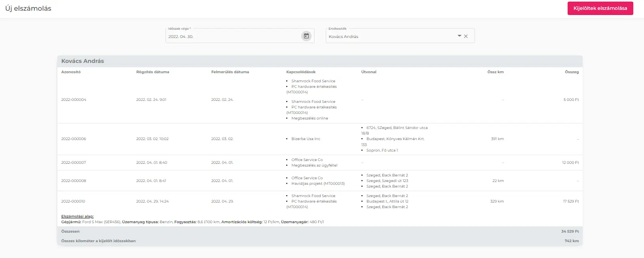Viewport: 644px width, 258px height.
Task: Select row with ID 2022-000004
Action: tap(74, 100)
